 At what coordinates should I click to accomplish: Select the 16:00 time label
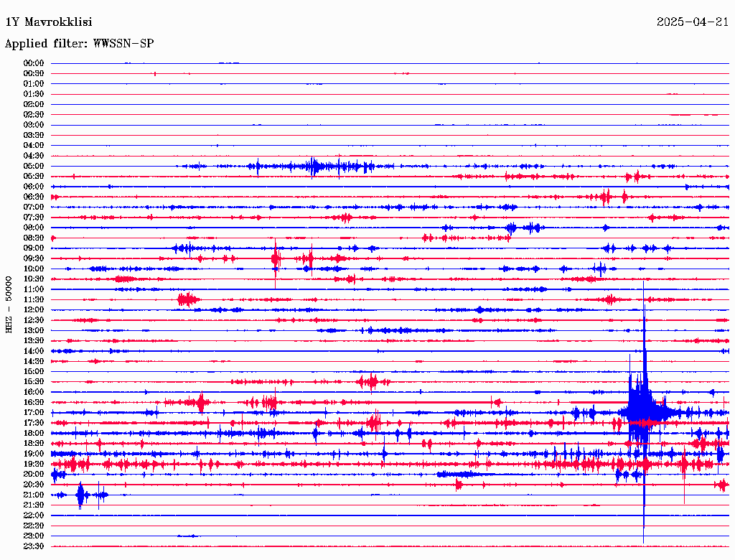click(34, 393)
